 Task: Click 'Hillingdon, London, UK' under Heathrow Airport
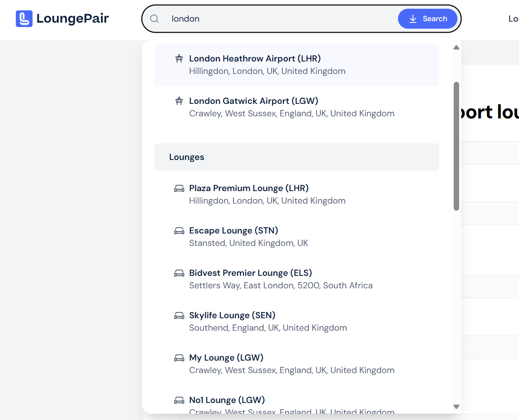(267, 71)
